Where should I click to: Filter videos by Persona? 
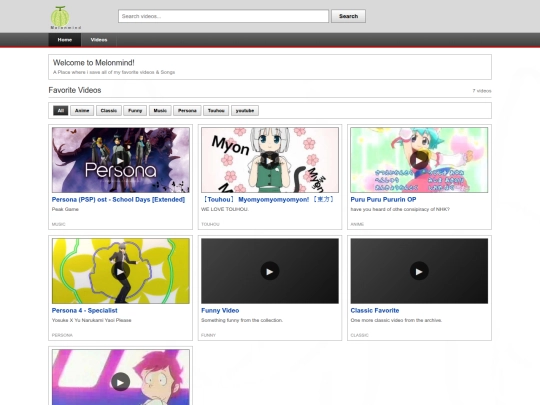click(x=187, y=111)
